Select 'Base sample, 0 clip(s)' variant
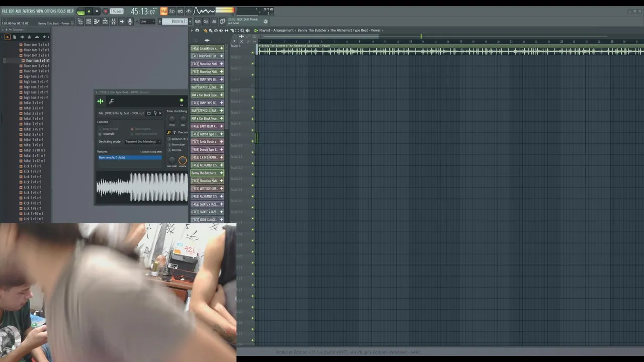This screenshot has width=644, height=362. tap(130, 157)
